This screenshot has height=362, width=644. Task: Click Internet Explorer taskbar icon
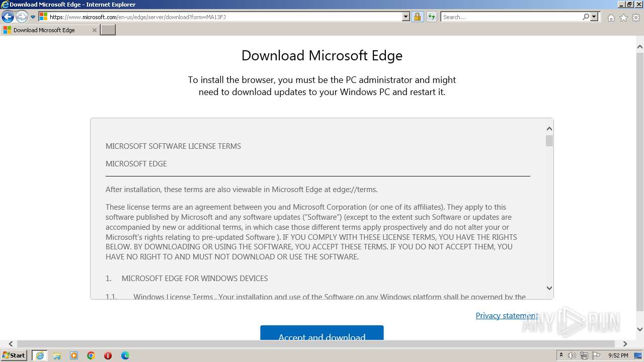pos(40,355)
